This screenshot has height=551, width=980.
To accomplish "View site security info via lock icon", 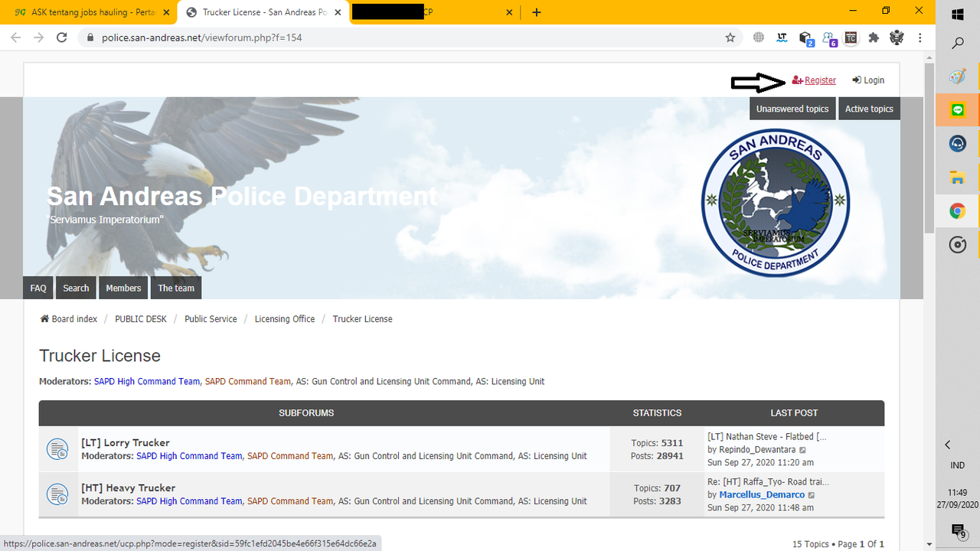I will (90, 37).
